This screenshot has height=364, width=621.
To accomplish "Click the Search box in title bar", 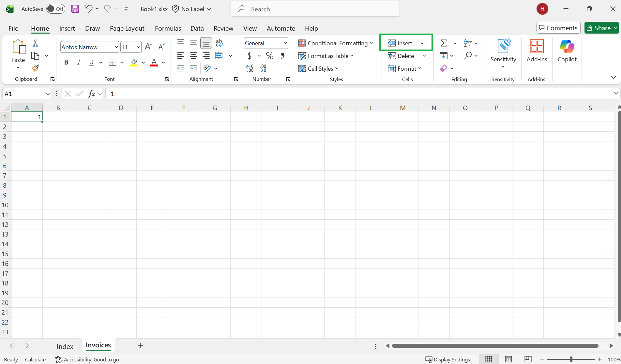I will (x=315, y=9).
